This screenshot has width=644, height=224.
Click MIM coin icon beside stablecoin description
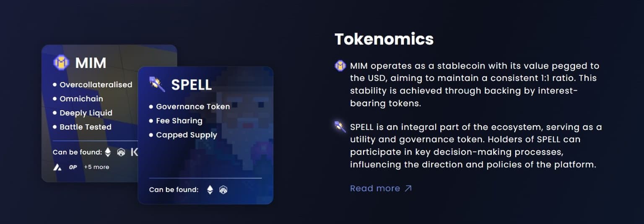340,66
